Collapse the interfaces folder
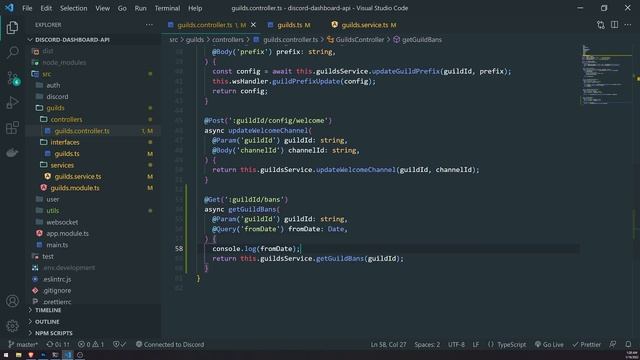The height and width of the screenshot is (360, 640). (65, 142)
